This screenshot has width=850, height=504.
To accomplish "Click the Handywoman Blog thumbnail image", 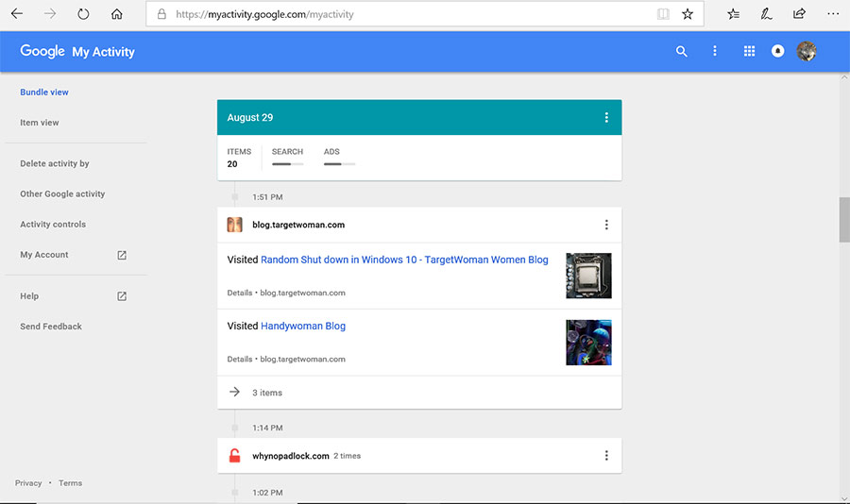I will [x=588, y=342].
